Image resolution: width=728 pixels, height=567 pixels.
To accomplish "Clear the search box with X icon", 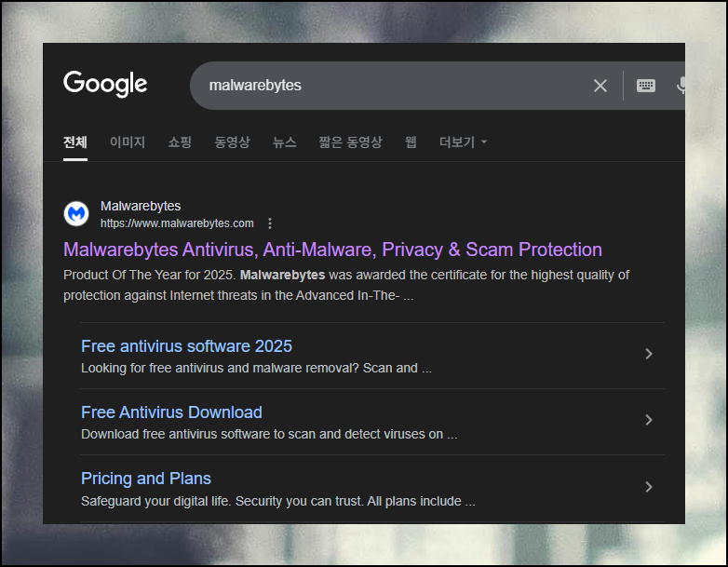I will [x=600, y=86].
